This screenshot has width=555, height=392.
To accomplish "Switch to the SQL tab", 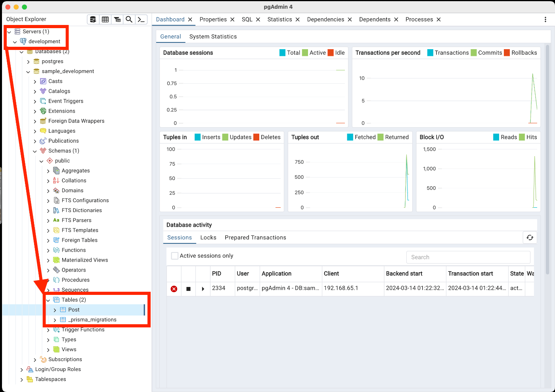I will tap(247, 19).
